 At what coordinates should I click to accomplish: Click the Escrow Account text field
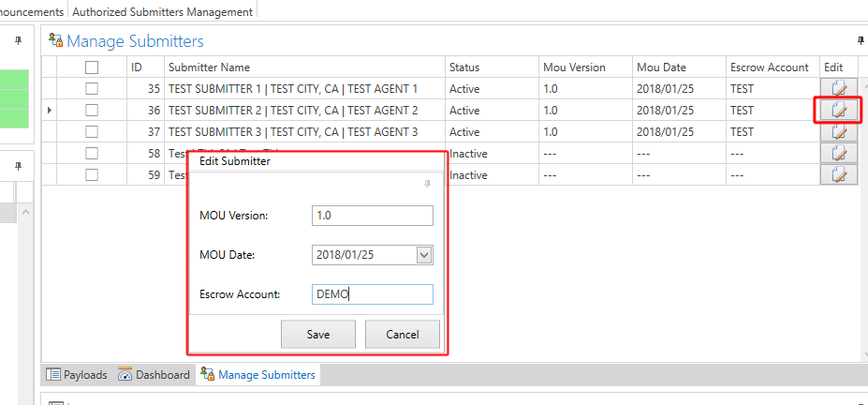tap(372, 294)
